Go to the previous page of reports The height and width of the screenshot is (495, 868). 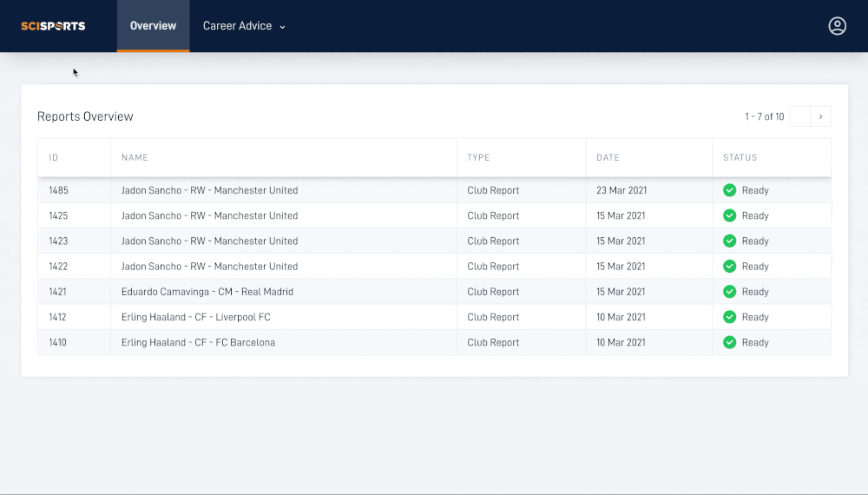(800, 117)
